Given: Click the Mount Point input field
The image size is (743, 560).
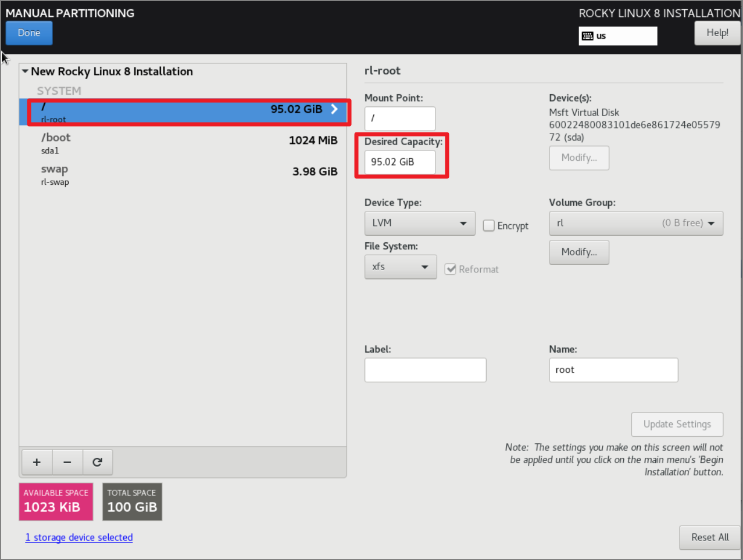Looking at the screenshot, I should pos(400,119).
